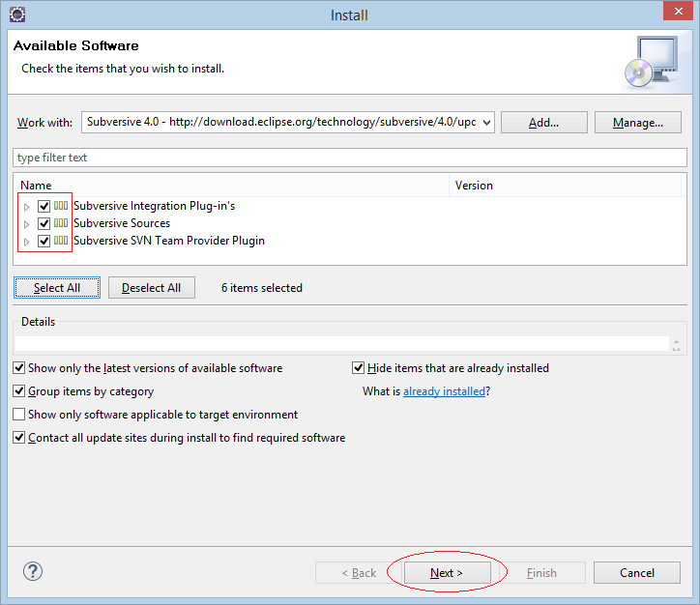Open the Work with site dropdown
This screenshot has height=605, width=700.
pyautogui.click(x=486, y=122)
